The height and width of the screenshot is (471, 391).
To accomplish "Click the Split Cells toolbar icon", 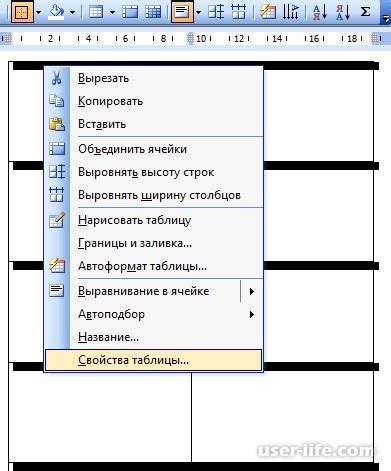I will [x=153, y=12].
